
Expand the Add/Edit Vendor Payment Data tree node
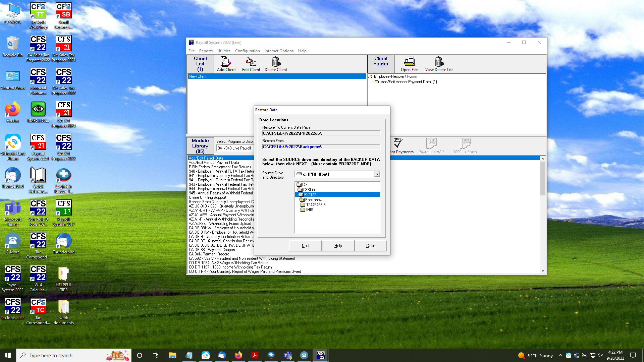click(370, 82)
